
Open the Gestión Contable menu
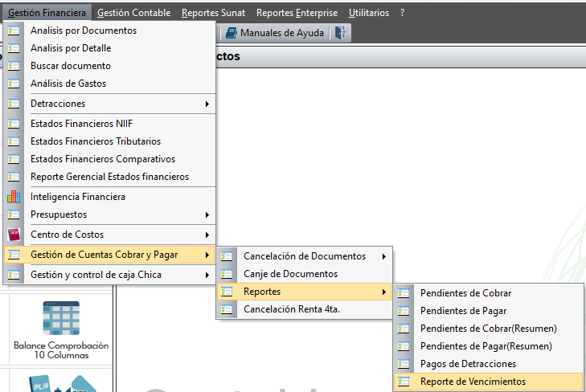pyautogui.click(x=133, y=13)
